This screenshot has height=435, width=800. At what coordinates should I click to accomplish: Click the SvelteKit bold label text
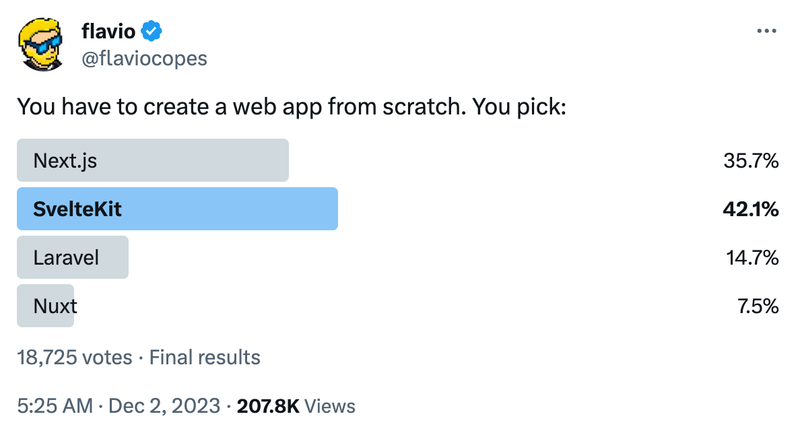[77, 209]
